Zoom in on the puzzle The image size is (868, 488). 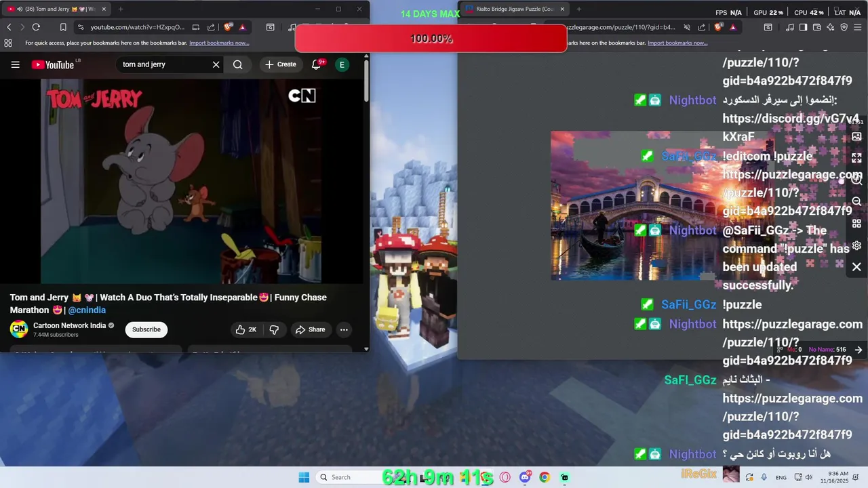[856, 180]
